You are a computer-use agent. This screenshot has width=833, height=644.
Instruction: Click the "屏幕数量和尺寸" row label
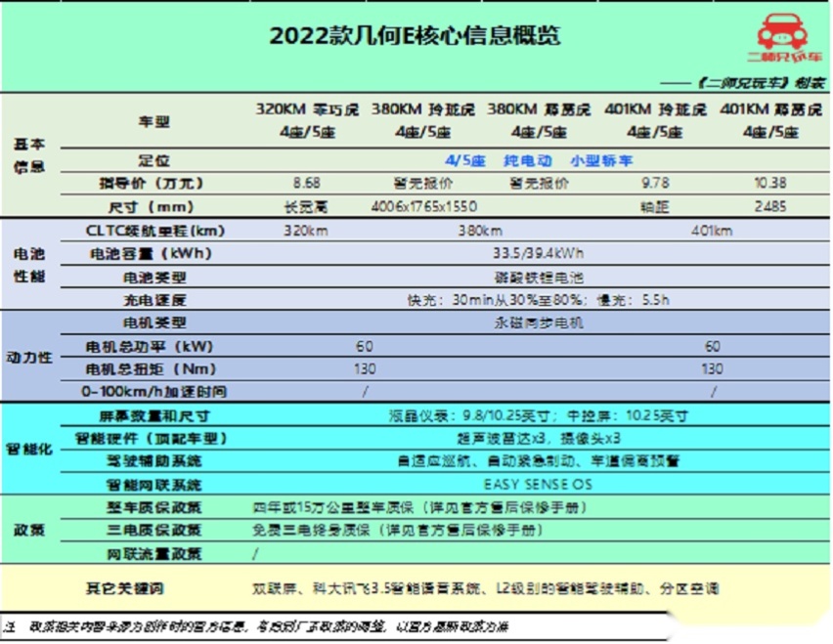point(154,415)
